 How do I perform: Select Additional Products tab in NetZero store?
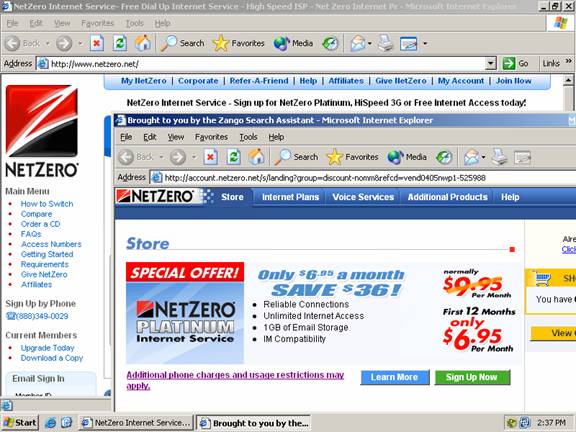point(447,197)
